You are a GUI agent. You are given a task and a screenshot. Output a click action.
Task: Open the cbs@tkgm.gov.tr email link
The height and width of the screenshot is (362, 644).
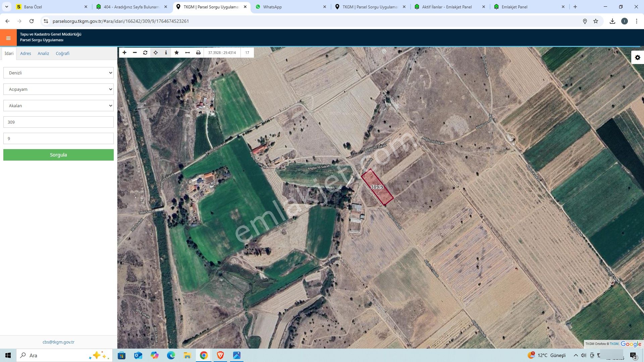[58, 342]
